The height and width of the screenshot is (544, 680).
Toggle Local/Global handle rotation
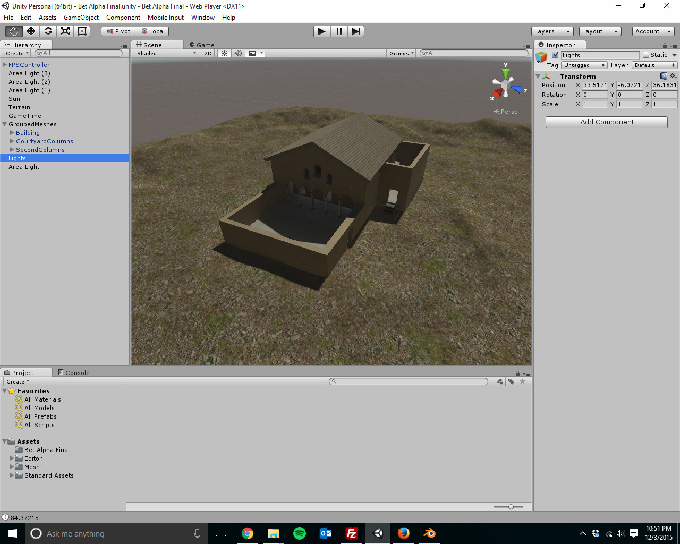152,31
